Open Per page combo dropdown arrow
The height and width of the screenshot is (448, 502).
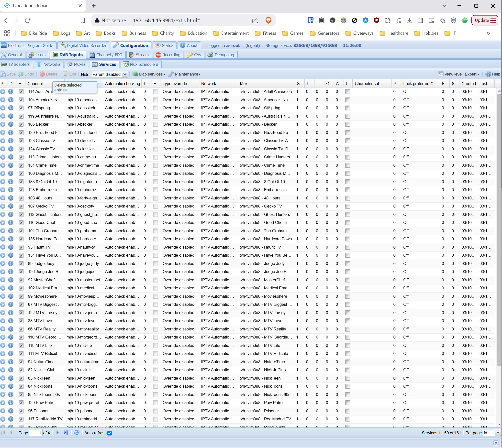498,433
